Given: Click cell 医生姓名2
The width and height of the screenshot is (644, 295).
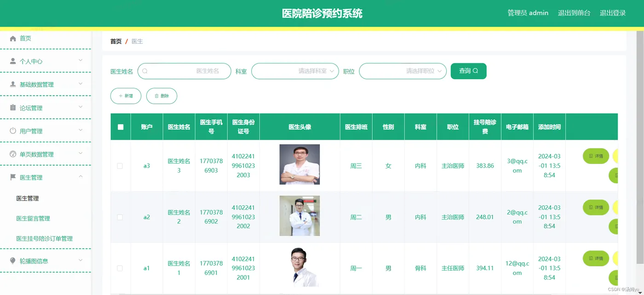Looking at the screenshot, I should click(179, 217).
